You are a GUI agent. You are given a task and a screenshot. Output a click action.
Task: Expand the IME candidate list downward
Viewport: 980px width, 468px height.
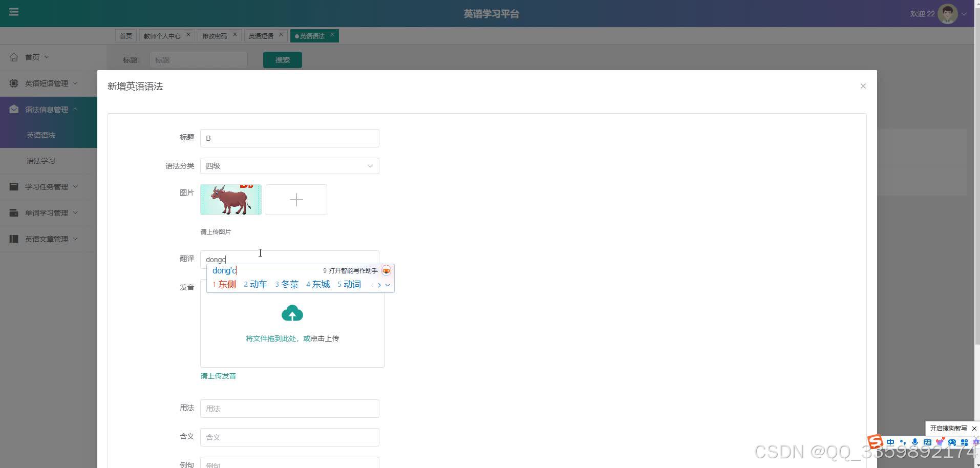[388, 285]
